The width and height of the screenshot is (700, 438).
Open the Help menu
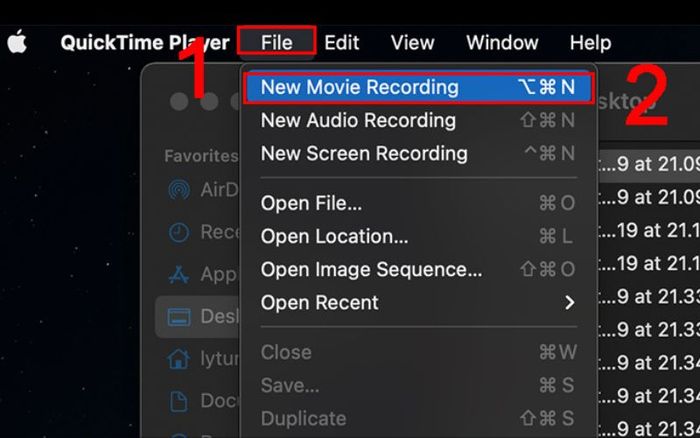coord(590,43)
